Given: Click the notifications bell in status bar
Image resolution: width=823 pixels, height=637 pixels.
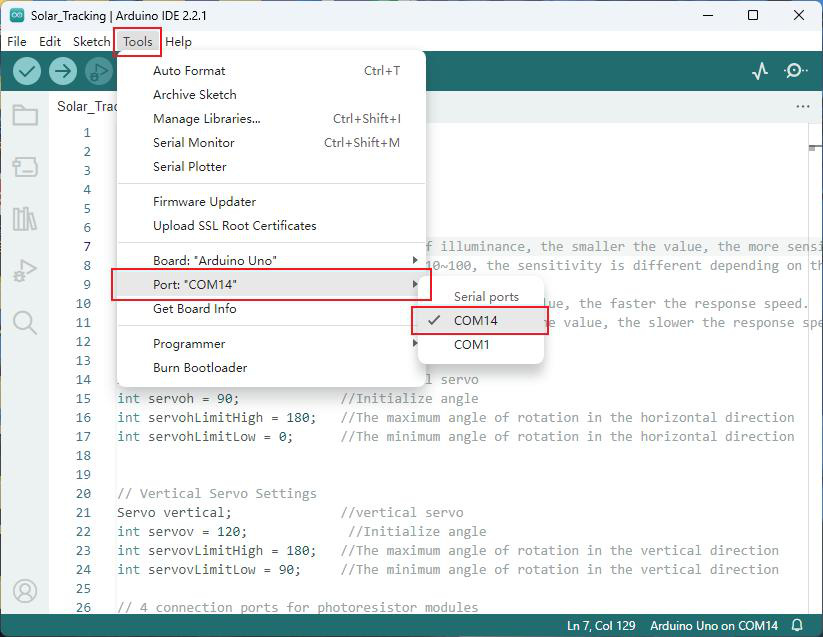Looking at the screenshot, I should click(x=797, y=625).
